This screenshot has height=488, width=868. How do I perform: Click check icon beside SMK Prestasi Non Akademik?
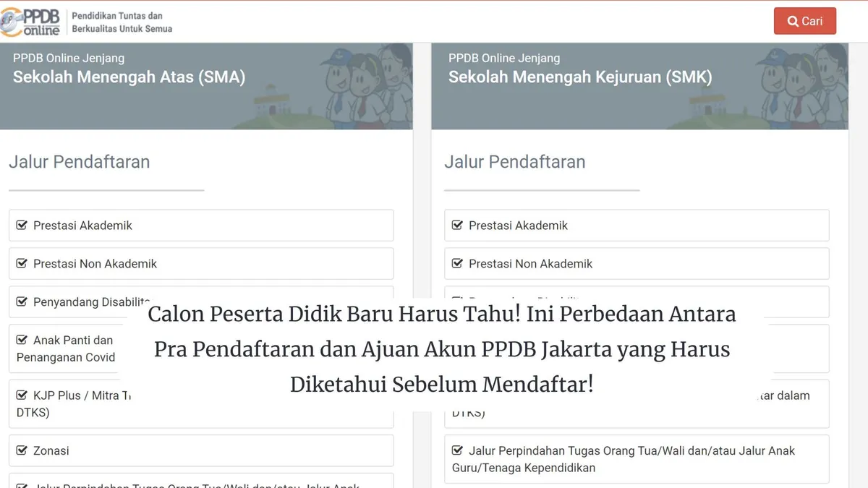[x=457, y=263]
